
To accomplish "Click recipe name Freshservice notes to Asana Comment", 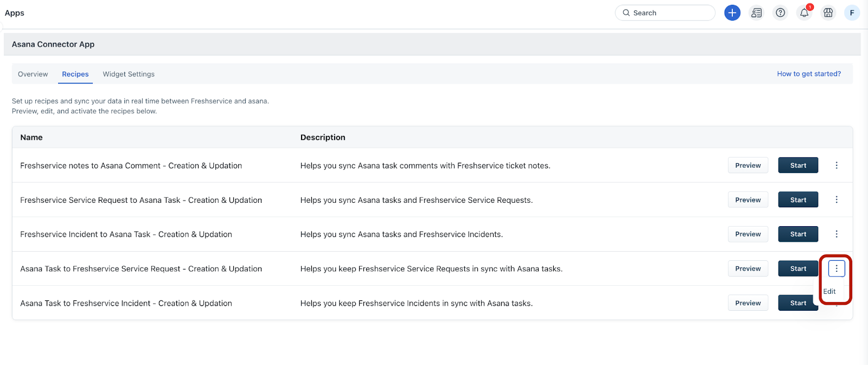I will pos(131,165).
